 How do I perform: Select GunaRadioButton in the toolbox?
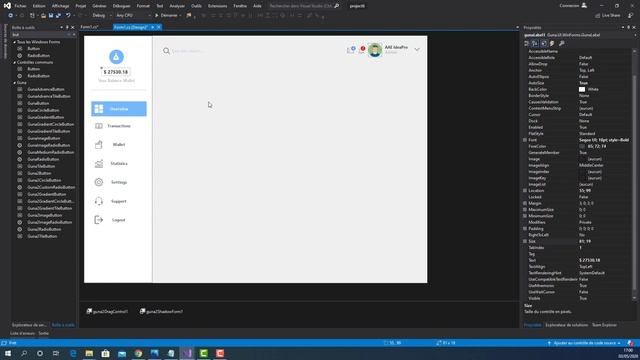(43, 159)
